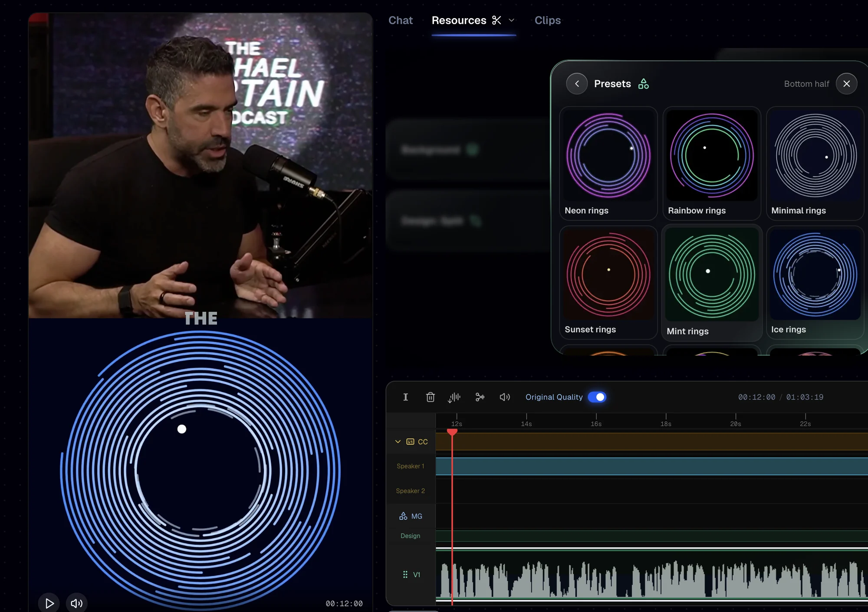Click the Design green clip on timeline
This screenshot has width=868, height=612.
click(651, 536)
